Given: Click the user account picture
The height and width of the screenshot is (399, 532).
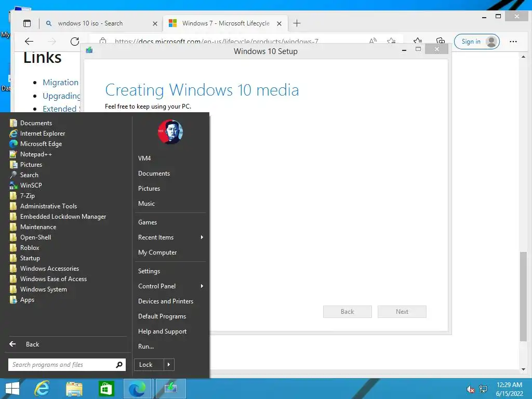Looking at the screenshot, I should (170, 132).
